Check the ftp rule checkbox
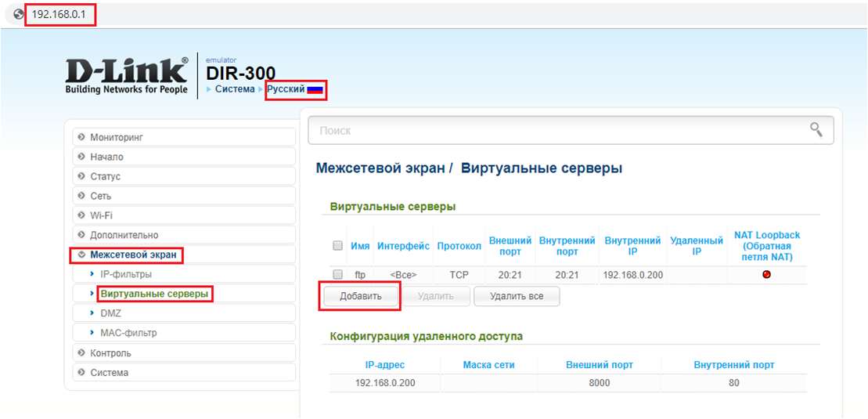This screenshot has height=419, width=868. tap(338, 275)
